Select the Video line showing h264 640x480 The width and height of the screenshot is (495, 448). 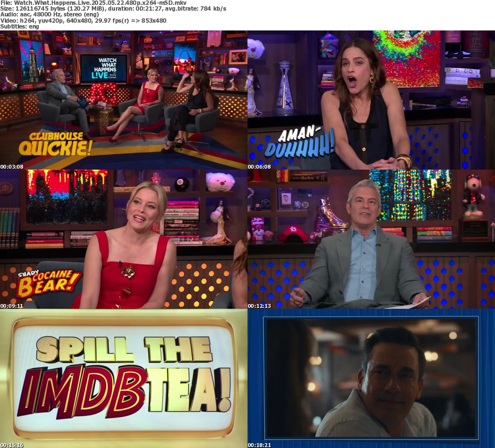(83, 20)
